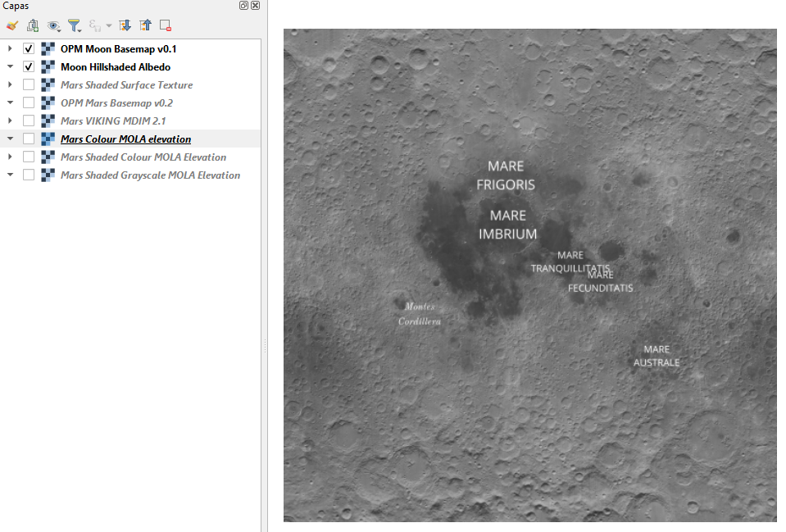Click the Remove Layer icon
The height and width of the screenshot is (532, 786).
166,25
